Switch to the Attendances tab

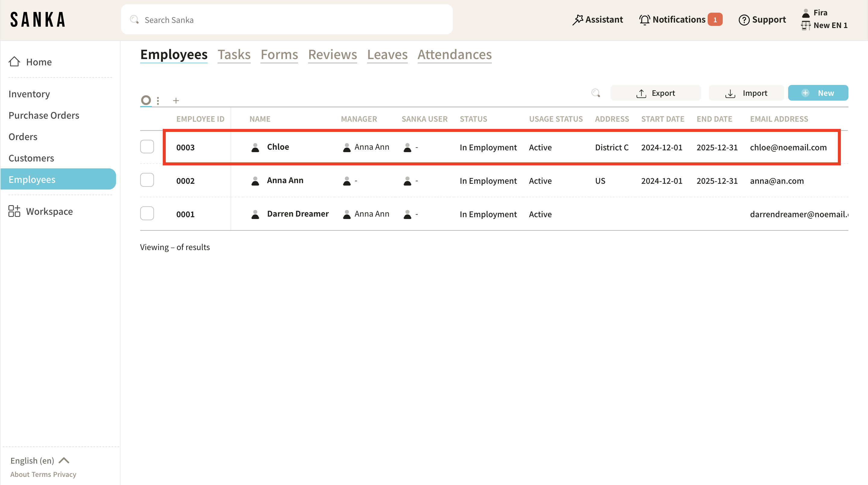454,55
